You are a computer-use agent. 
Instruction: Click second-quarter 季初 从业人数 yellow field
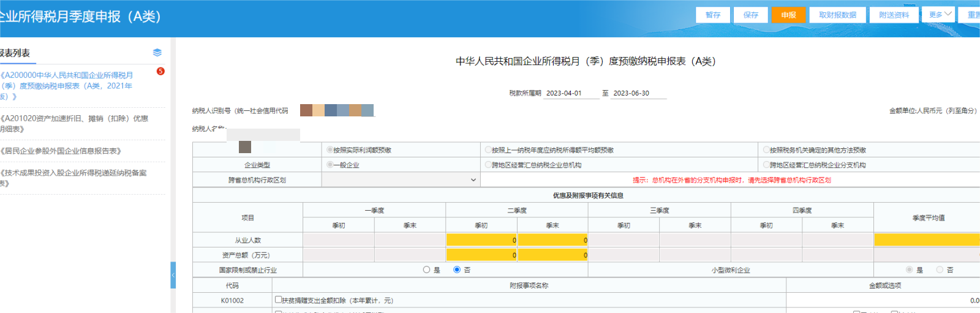tap(481, 240)
